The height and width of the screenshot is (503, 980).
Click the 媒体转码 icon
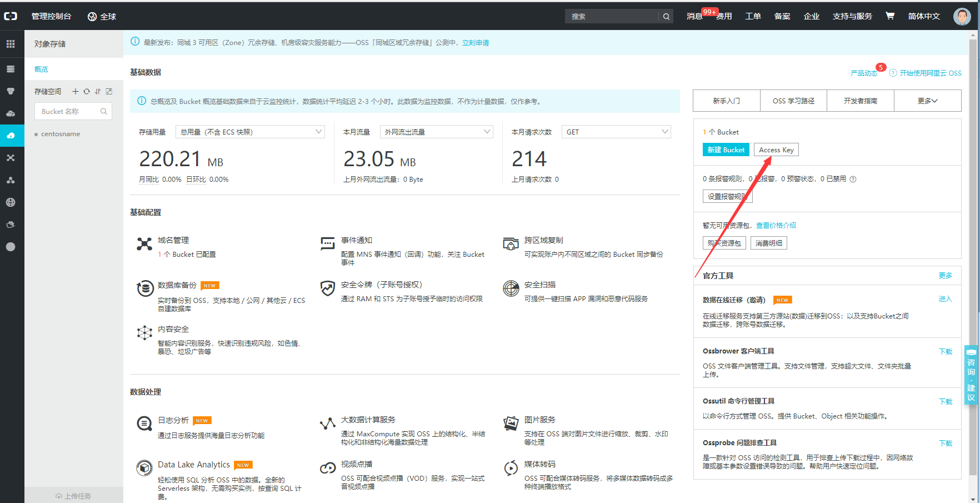pyautogui.click(x=511, y=468)
